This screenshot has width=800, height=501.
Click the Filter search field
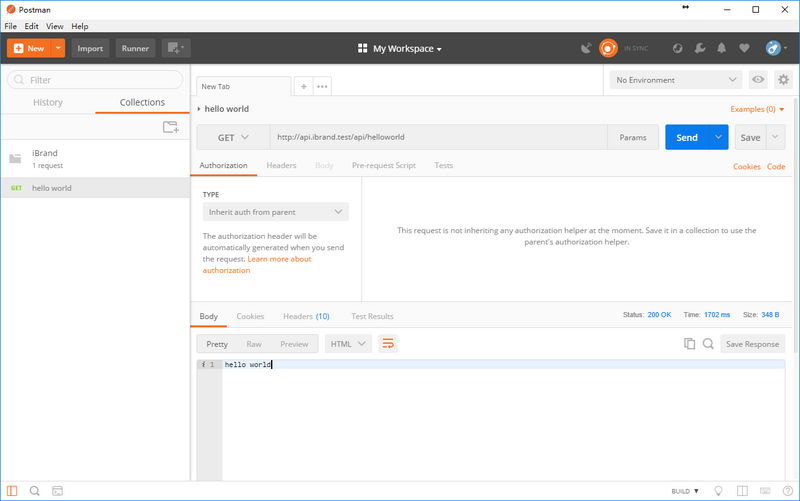tap(95, 80)
